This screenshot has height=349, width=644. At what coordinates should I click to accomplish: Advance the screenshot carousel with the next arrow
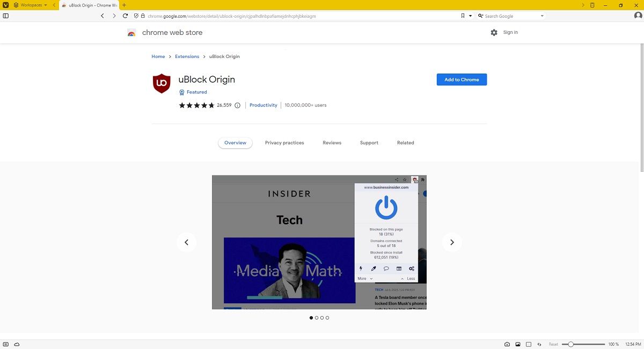452,242
